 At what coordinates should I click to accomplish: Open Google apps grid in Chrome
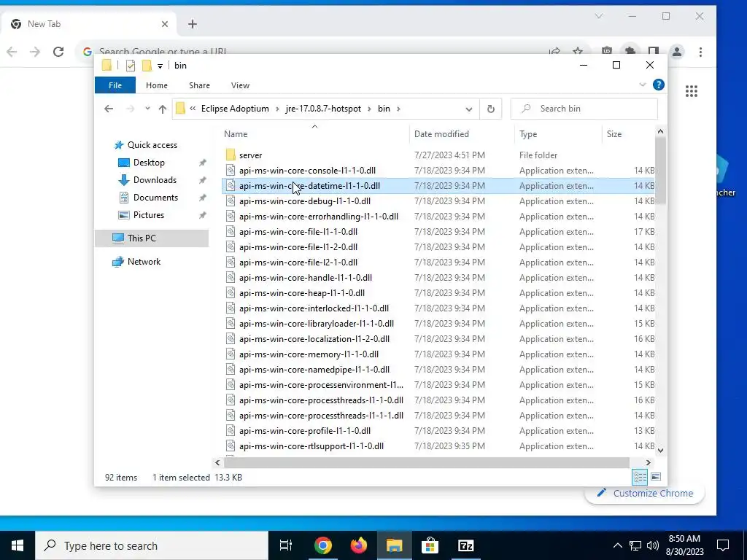[692, 91]
